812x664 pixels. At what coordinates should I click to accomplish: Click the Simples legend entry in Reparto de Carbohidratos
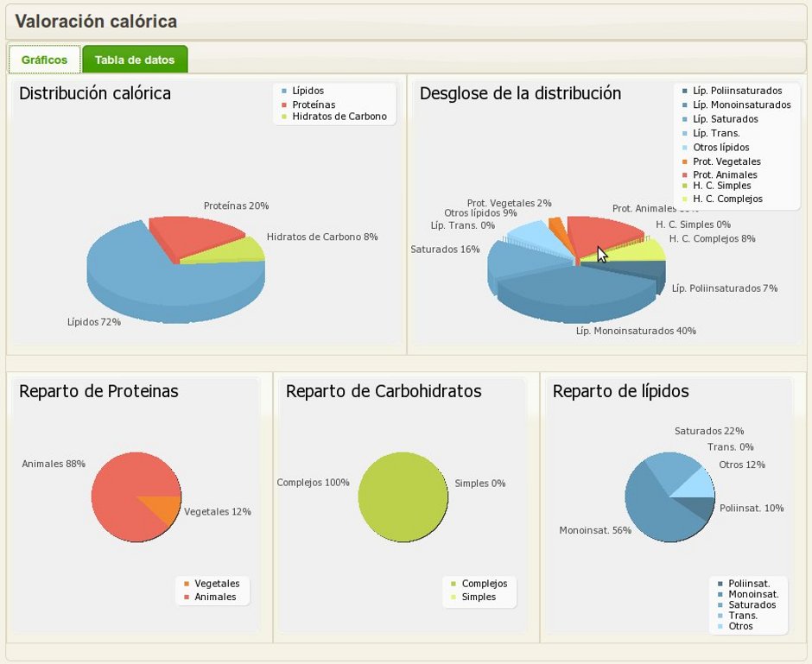pos(473,597)
